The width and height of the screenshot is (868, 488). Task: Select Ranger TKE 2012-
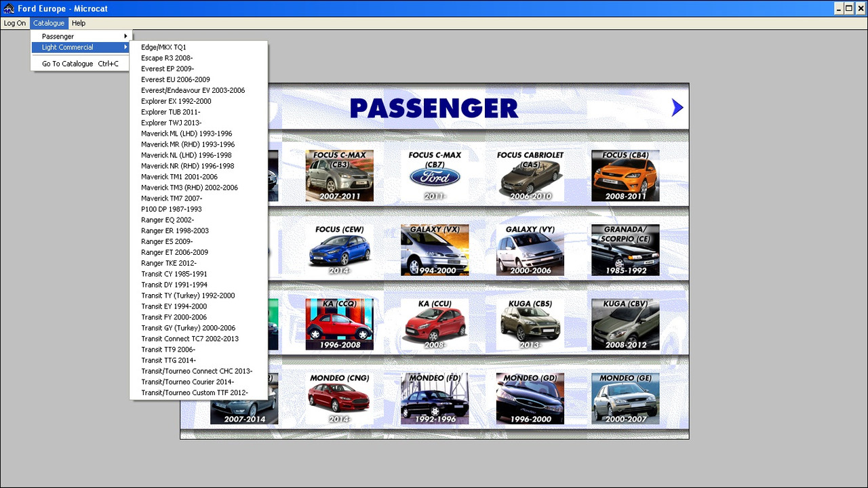[x=199, y=264]
